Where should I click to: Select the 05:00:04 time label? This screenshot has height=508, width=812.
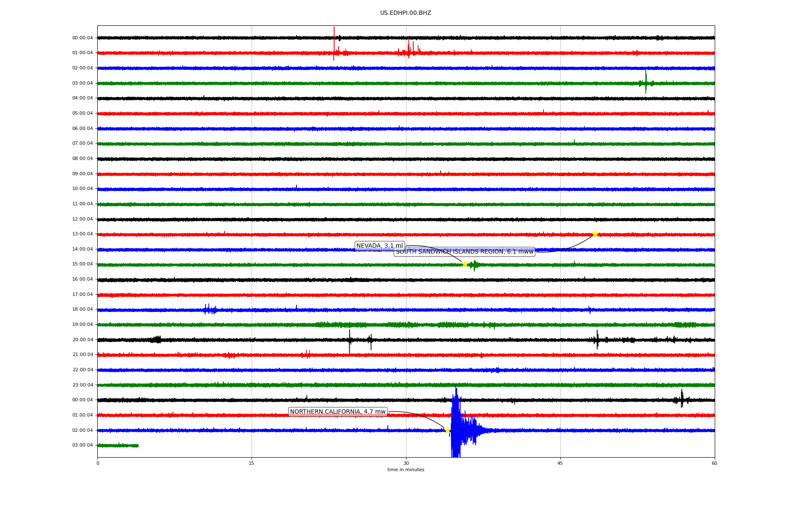82,113
